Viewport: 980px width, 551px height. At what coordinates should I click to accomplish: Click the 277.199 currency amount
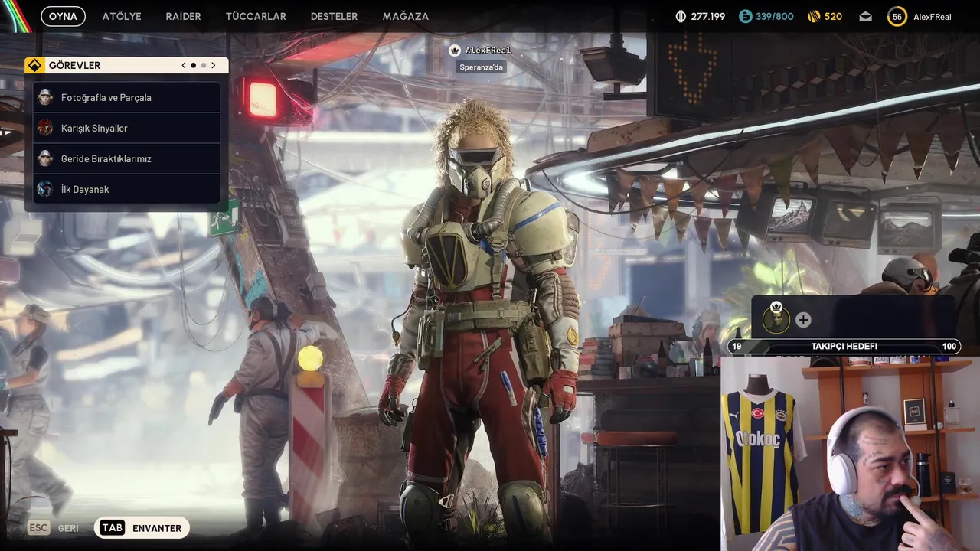[x=707, y=16]
